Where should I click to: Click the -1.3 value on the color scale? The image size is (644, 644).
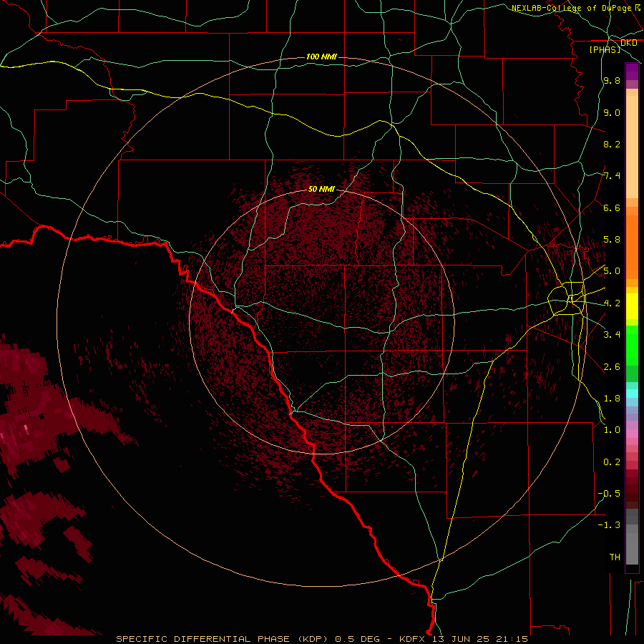[x=609, y=525]
